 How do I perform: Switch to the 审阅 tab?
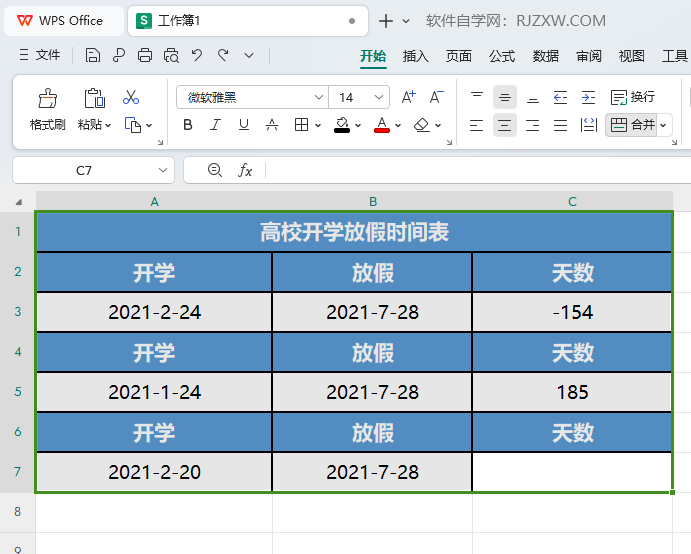pos(588,56)
